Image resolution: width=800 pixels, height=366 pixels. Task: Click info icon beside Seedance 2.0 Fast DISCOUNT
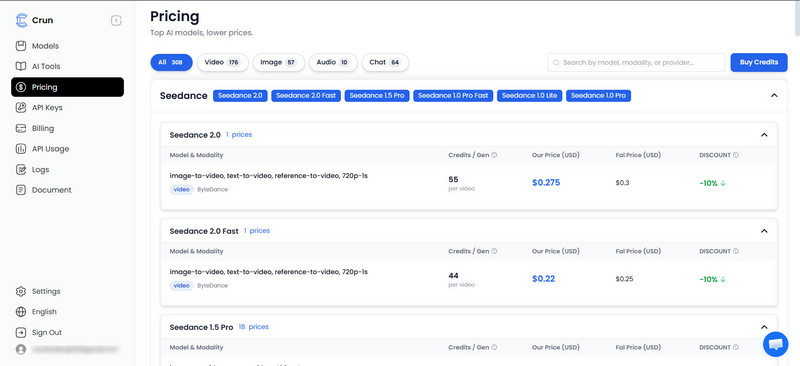(x=735, y=251)
